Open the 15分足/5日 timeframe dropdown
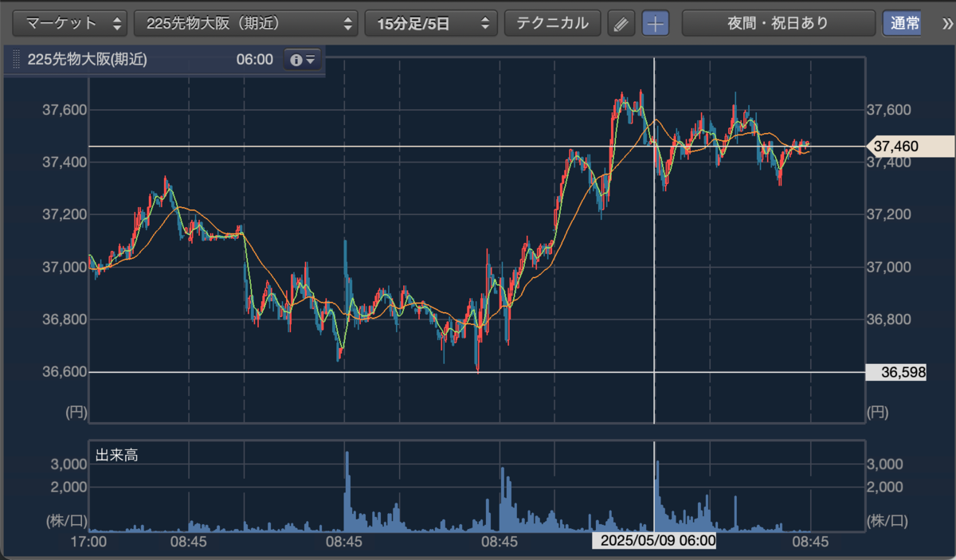 (x=431, y=23)
